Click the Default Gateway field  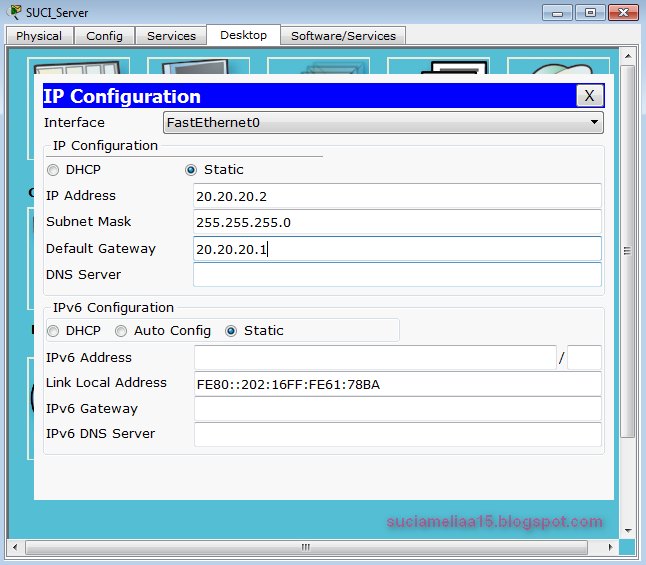[x=397, y=249]
